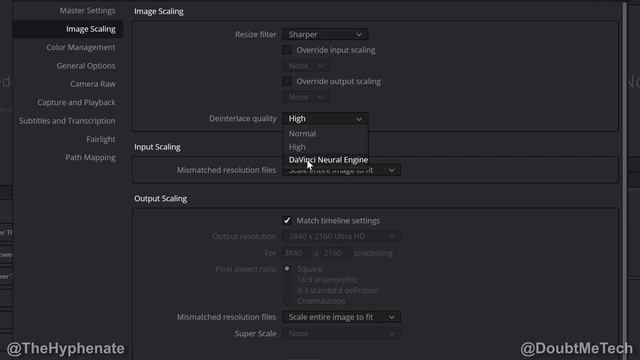Open Fairlight settings section
640x360 pixels.
click(101, 139)
